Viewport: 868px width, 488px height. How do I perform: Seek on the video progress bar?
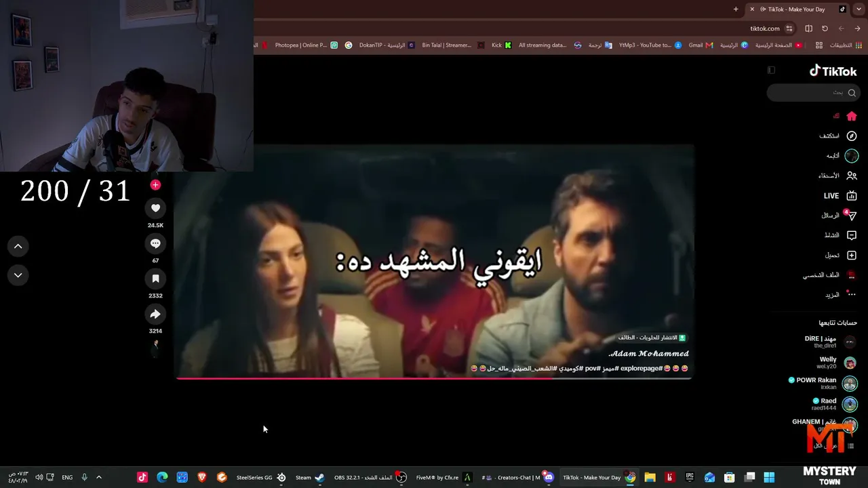[434, 378]
